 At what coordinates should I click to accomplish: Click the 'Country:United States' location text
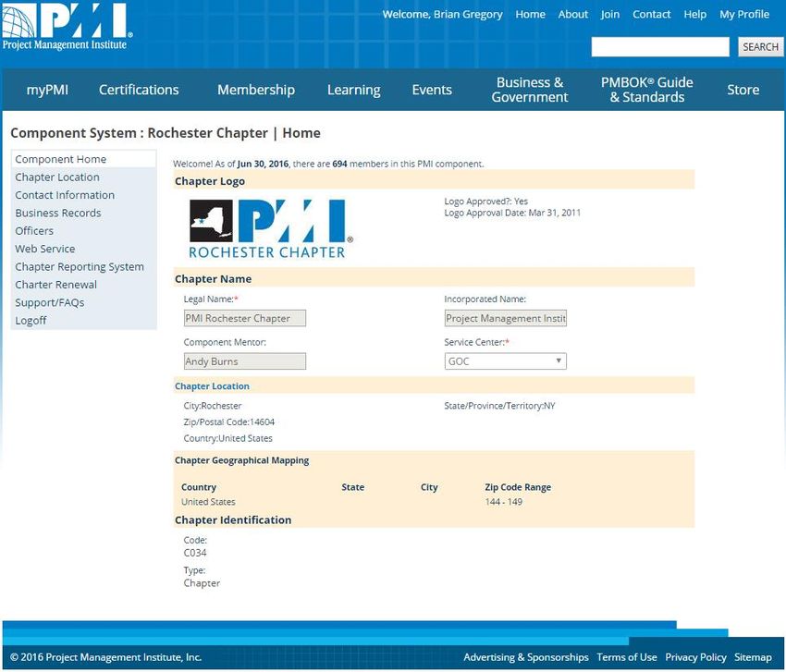pyautogui.click(x=228, y=438)
